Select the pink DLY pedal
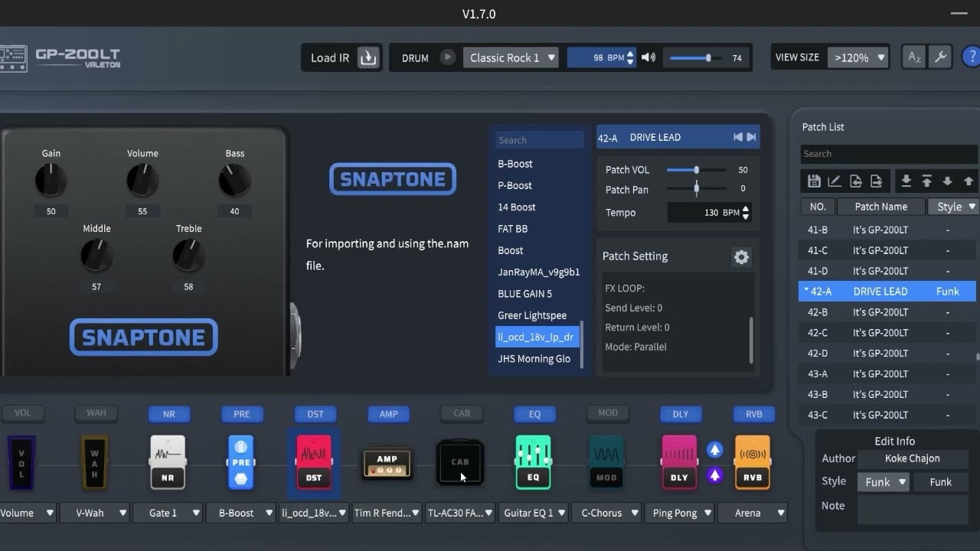Screen dimensions: 980x551 click(x=679, y=462)
